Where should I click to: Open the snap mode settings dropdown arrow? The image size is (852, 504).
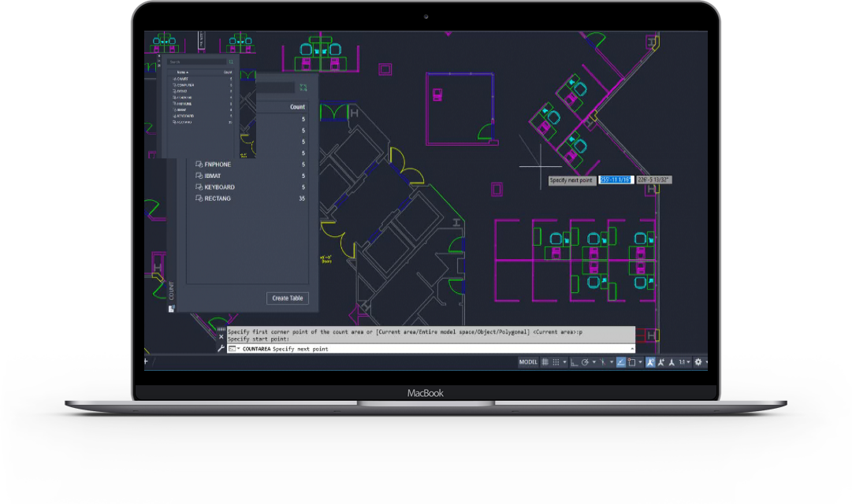click(564, 362)
